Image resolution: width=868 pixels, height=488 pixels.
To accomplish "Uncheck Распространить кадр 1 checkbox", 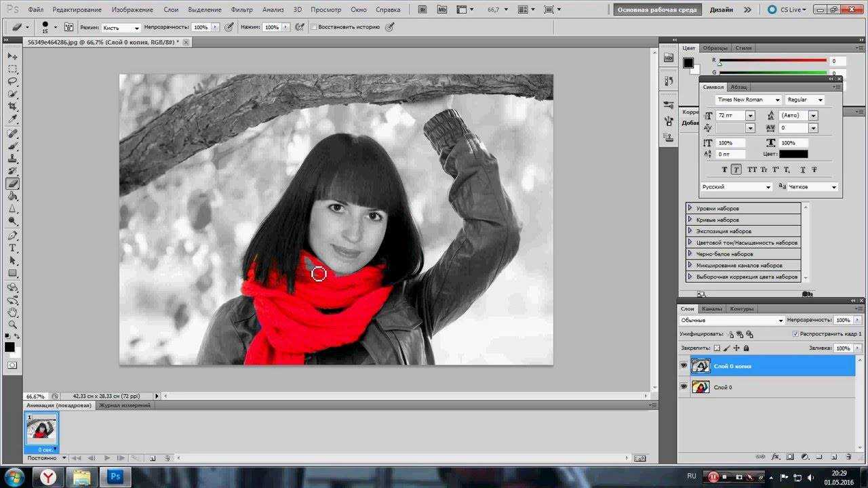I will point(795,334).
